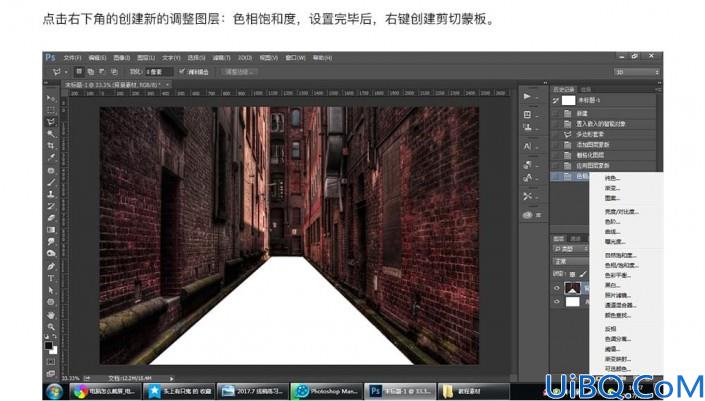705x401 pixels.
Task: Expand the toolbox double-arrow
Action: click(46, 83)
